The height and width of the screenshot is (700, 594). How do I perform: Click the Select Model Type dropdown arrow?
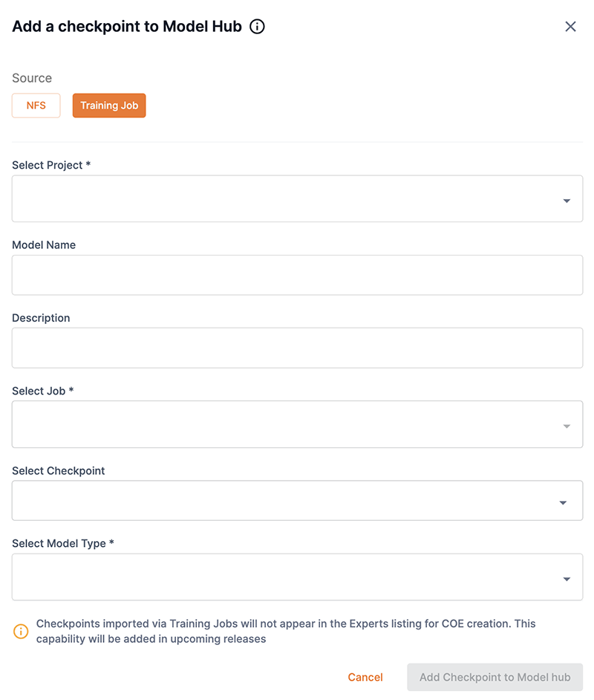click(567, 579)
